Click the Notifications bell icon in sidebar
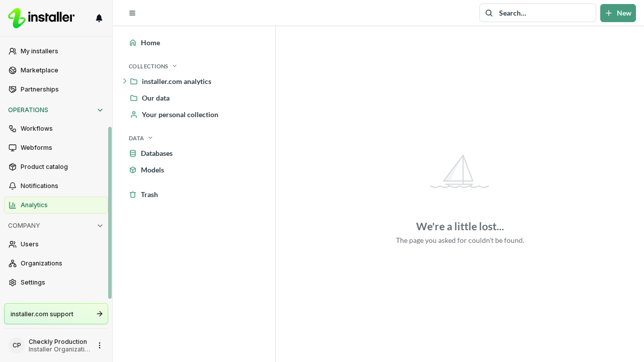644x362 pixels. click(x=13, y=186)
